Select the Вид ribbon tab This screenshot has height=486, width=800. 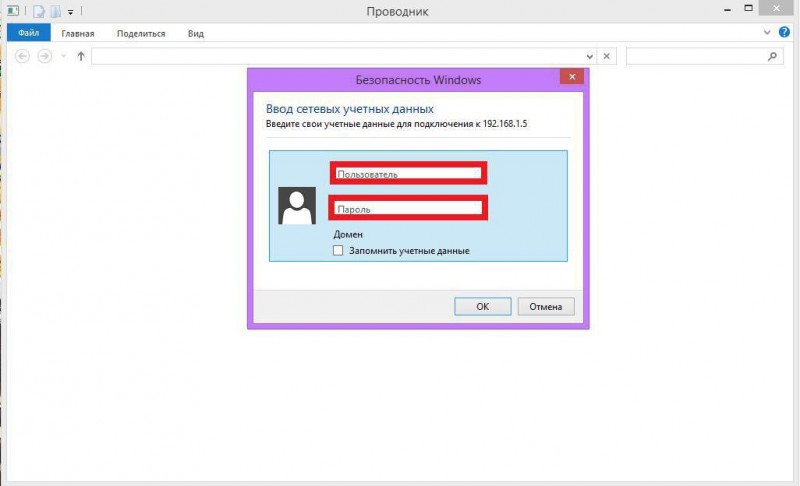coord(195,34)
